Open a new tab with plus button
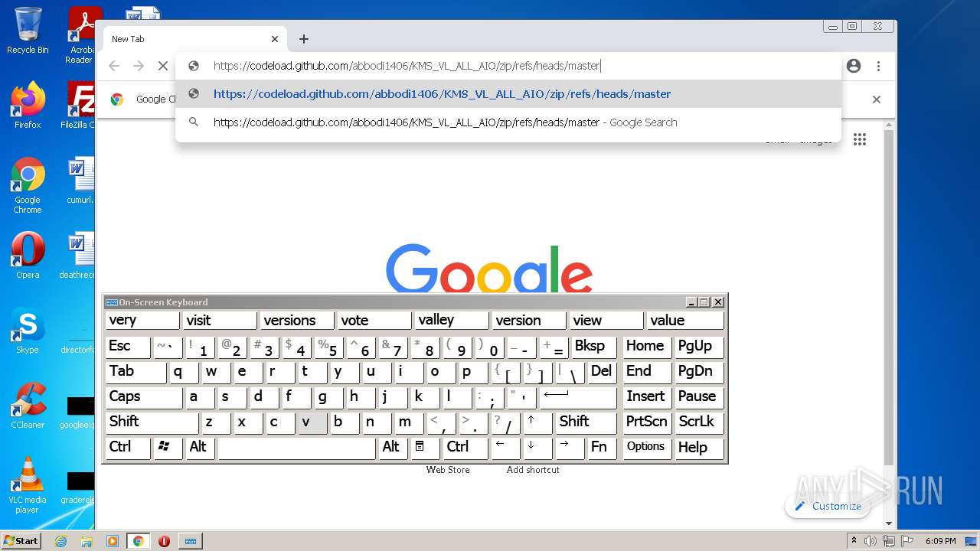The width and height of the screenshot is (980, 551). click(x=304, y=39)
